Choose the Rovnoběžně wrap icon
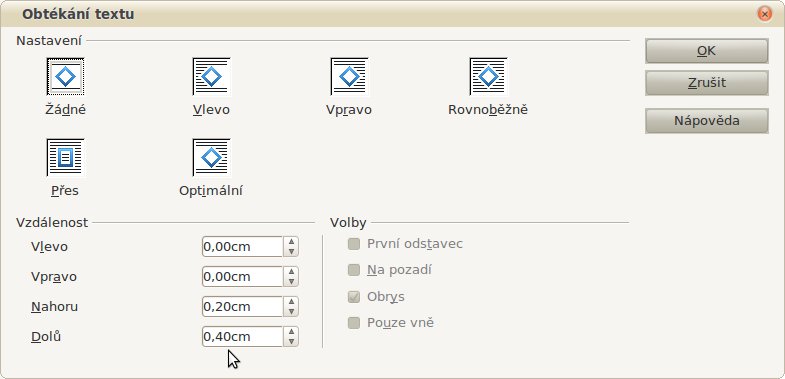Screen dimensions: 785x379 coord(488,77)
